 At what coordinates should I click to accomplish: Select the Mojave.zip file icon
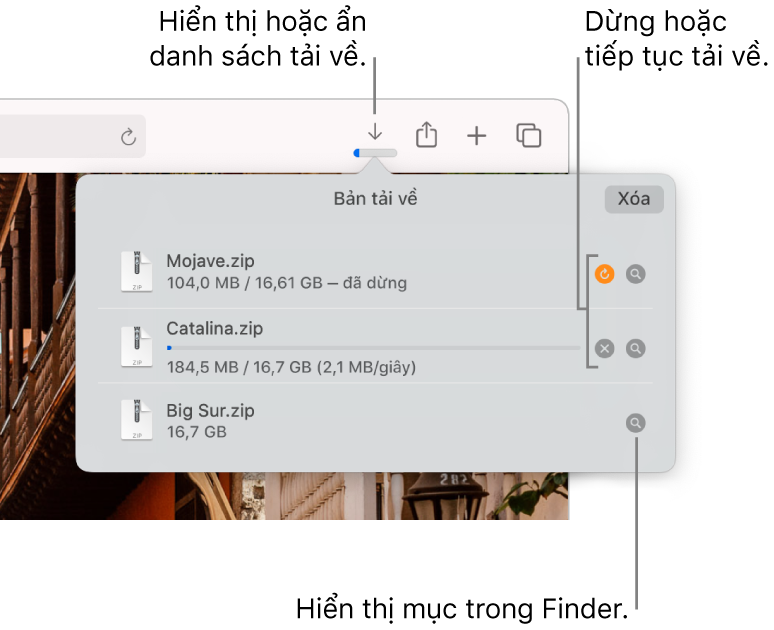(137, 272)
